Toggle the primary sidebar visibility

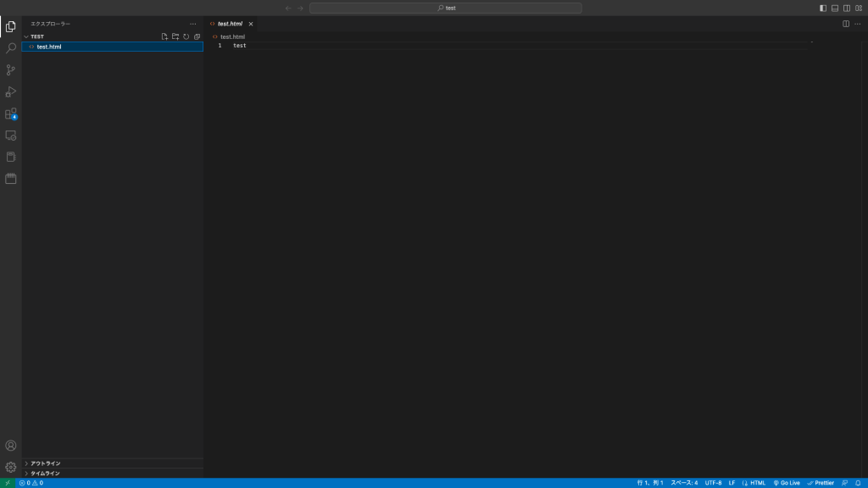click(822, 8)
